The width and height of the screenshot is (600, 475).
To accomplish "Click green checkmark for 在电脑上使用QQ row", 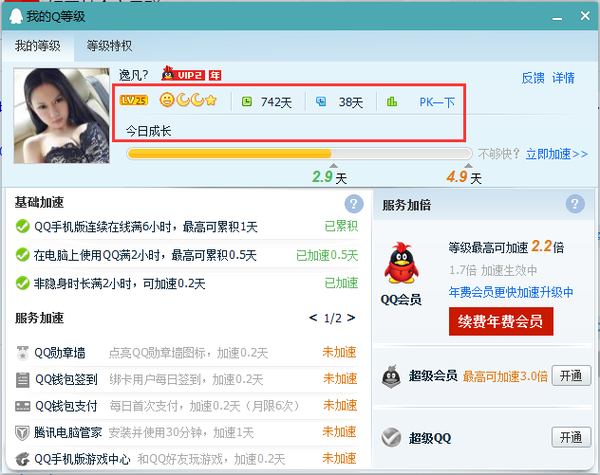I will point(23,255).
